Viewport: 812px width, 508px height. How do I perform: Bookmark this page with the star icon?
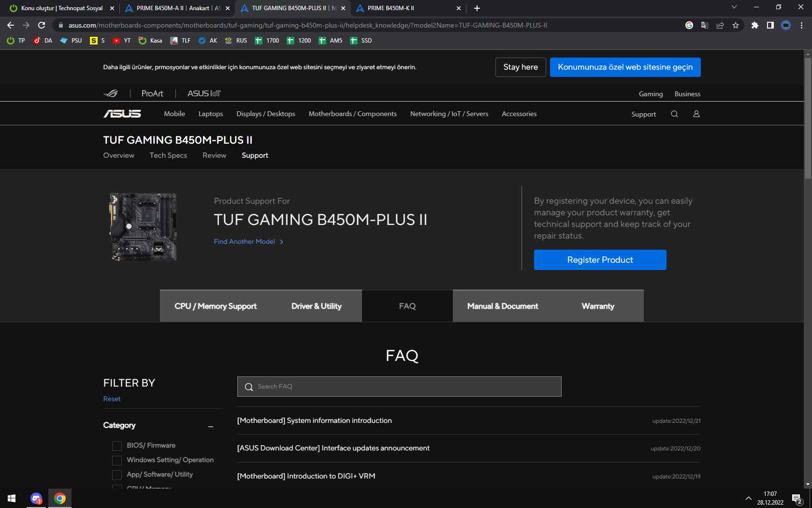pos(736,25)
